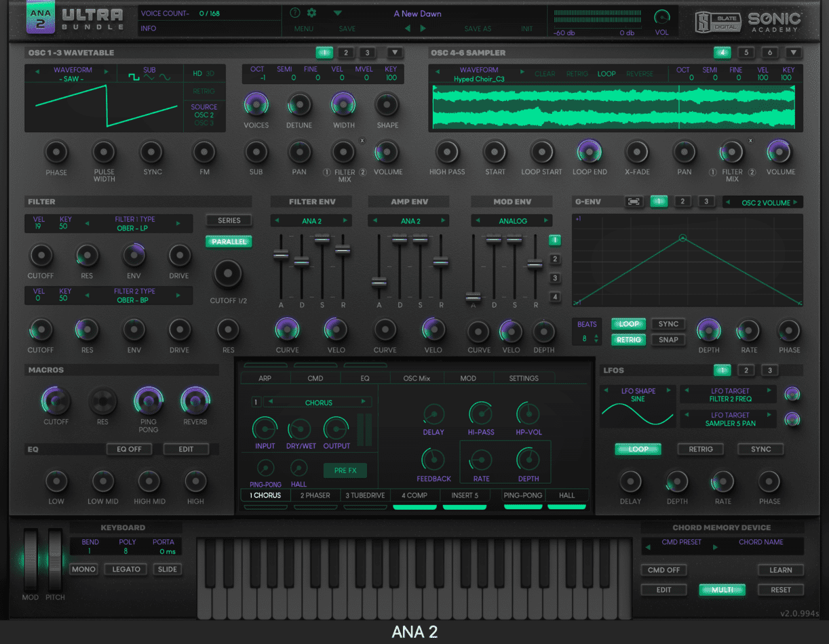Click the Filter ENV Attack slider
Screen dimensions: 829x644
tap(280, 254)
